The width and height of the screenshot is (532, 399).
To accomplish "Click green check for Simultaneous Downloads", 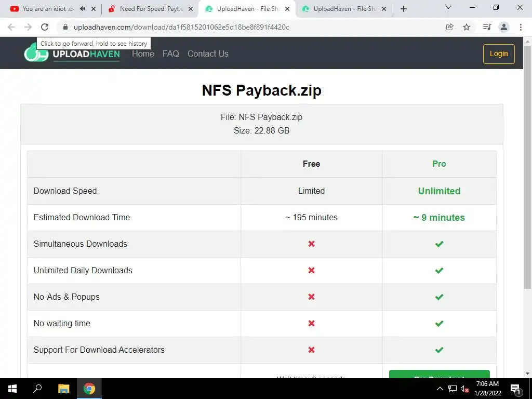I will pos(439,244).
